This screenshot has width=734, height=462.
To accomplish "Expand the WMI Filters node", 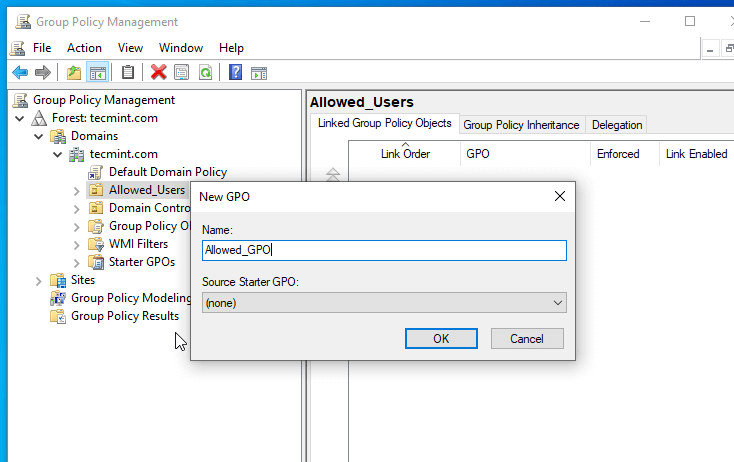I will pos(77,245).
